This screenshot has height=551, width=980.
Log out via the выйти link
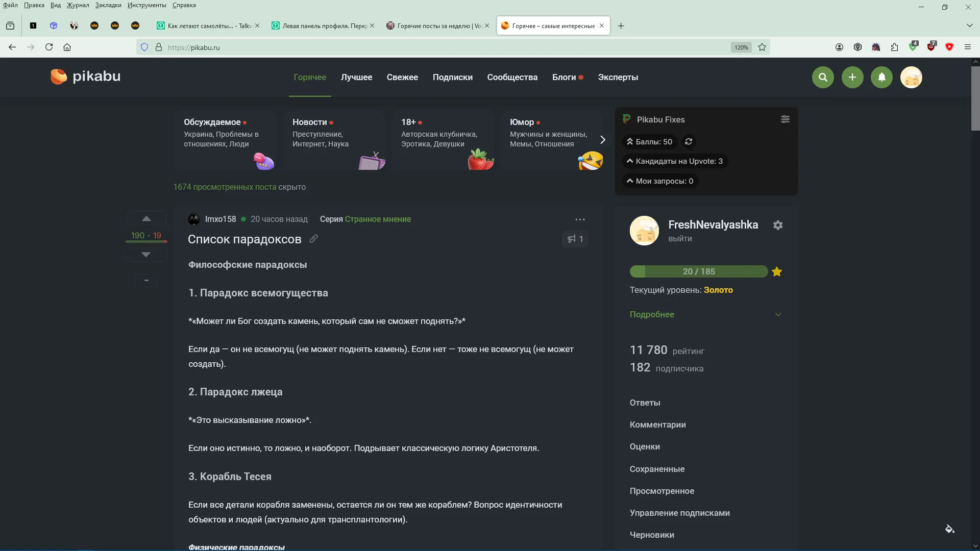pyautogui.click(x=680, y=239)
